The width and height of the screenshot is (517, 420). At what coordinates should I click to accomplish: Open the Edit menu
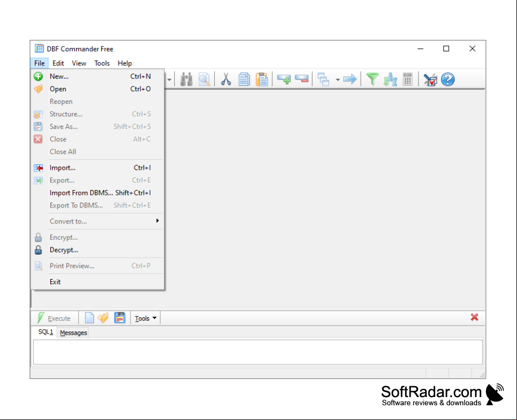[x=58, y=63]
